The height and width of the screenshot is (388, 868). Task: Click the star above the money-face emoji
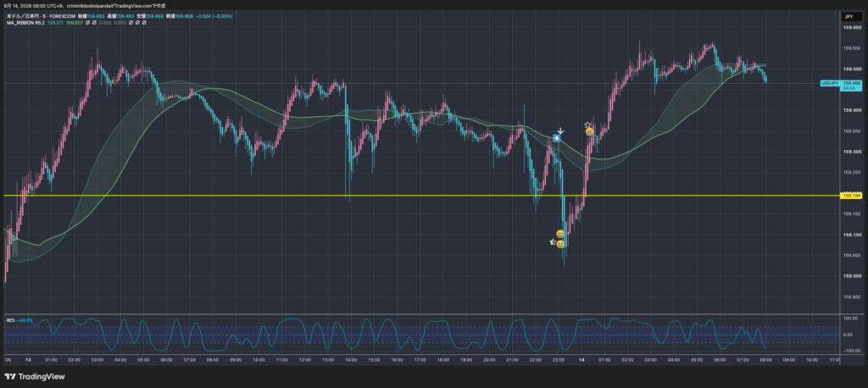pos(587,125)
